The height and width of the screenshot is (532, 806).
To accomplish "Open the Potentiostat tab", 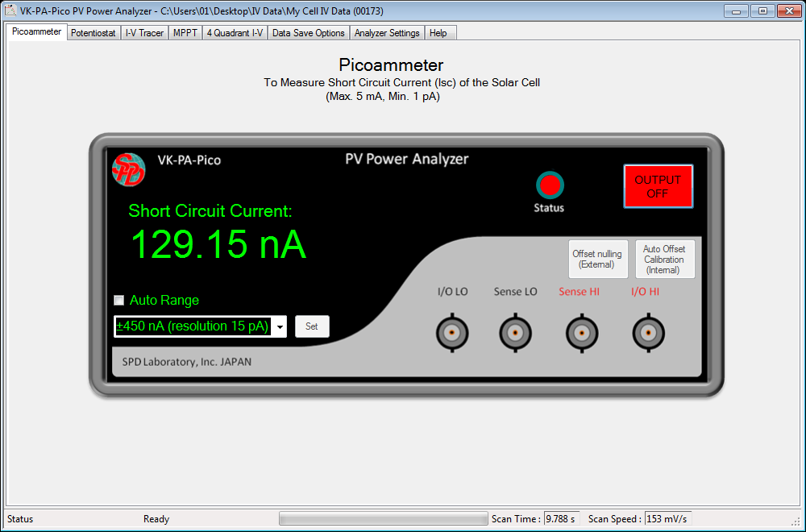I will click(93, 33).
